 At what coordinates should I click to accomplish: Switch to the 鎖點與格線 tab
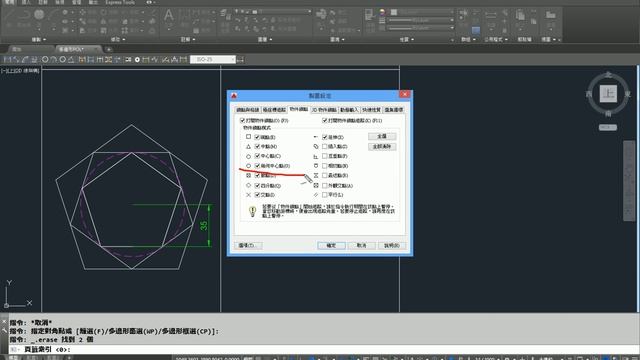(248, 110)
